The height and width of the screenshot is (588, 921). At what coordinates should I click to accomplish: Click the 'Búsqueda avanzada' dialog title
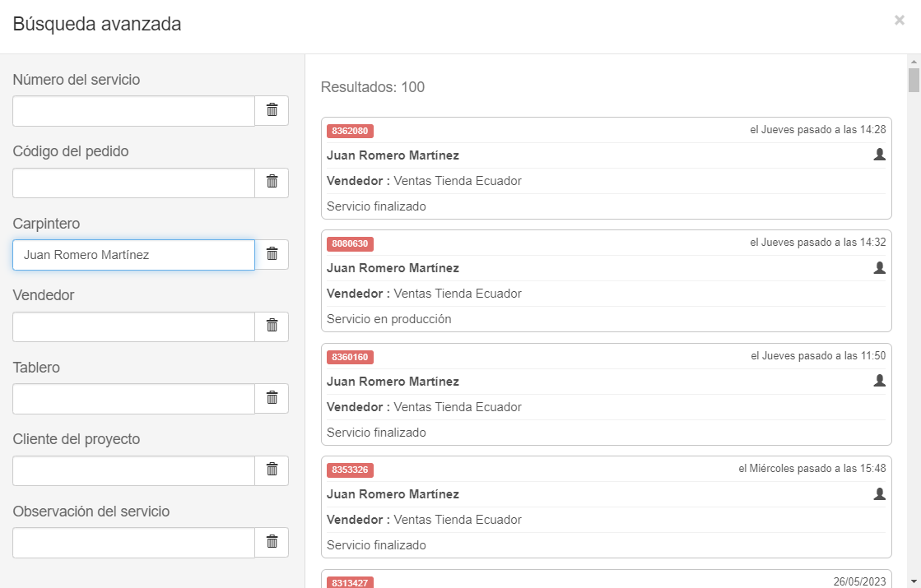click(x=97, y=24)
